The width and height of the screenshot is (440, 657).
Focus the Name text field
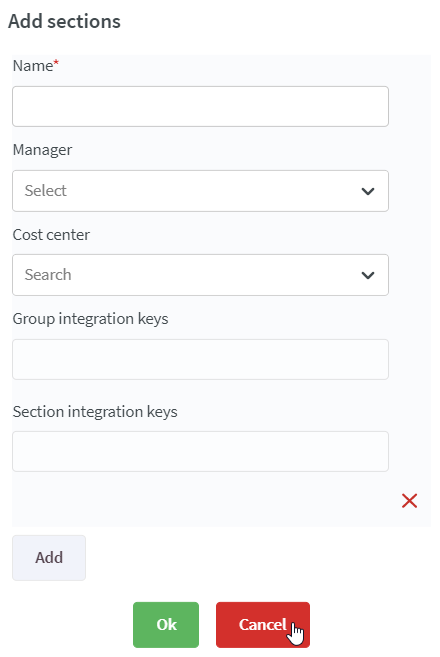tap(200, 106)
